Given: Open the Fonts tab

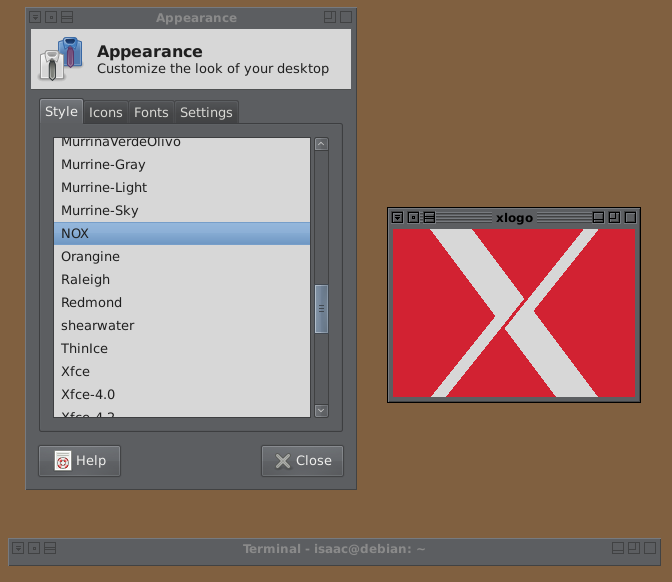Looking at the screenshot, I should (151, 113).
